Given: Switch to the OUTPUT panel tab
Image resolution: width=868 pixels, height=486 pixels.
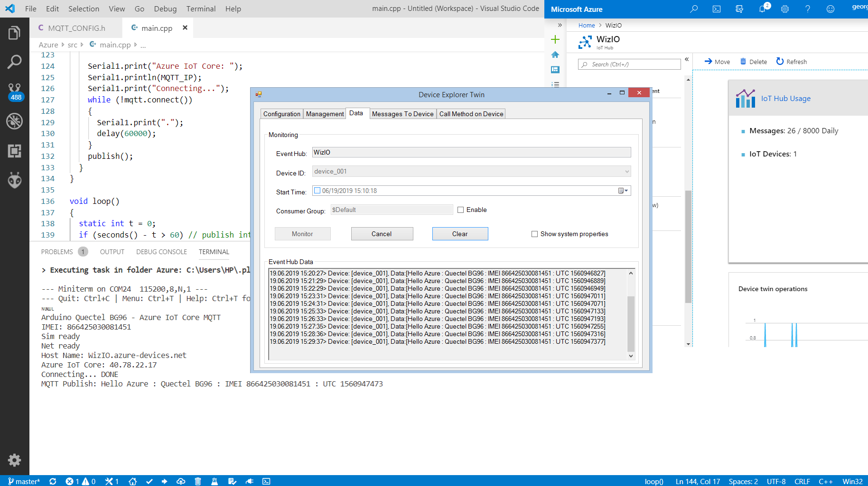Looking at the screenshot, I should pos(112,252).
